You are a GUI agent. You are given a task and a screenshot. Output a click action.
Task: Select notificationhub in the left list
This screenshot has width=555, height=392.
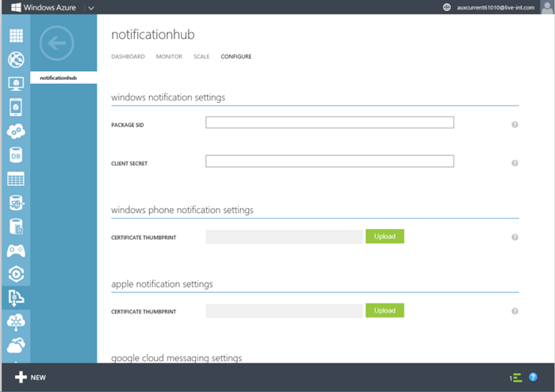63,78
